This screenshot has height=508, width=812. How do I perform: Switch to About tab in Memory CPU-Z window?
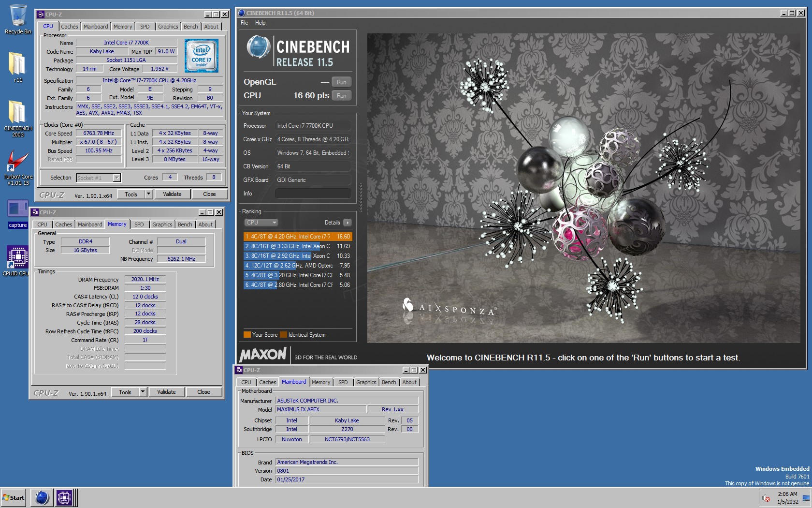[x=205, y=224]
